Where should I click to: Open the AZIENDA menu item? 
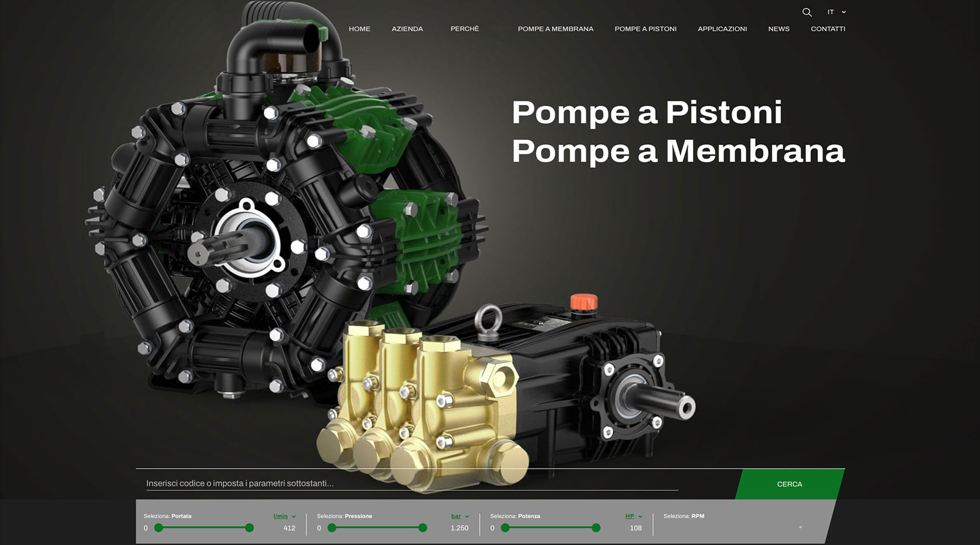pos(407,29)
